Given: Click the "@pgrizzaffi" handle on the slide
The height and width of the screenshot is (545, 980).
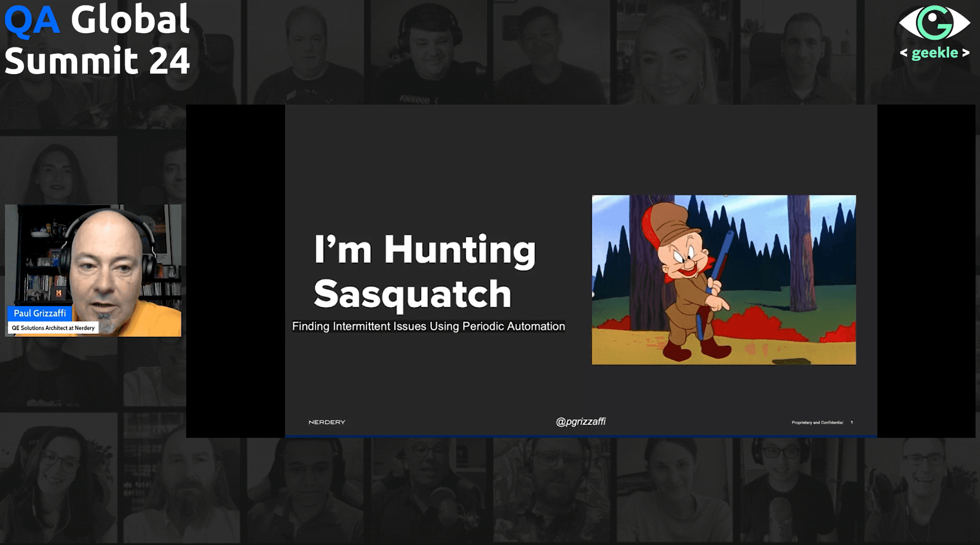Looking at the screenshot, I should [581, 422].
